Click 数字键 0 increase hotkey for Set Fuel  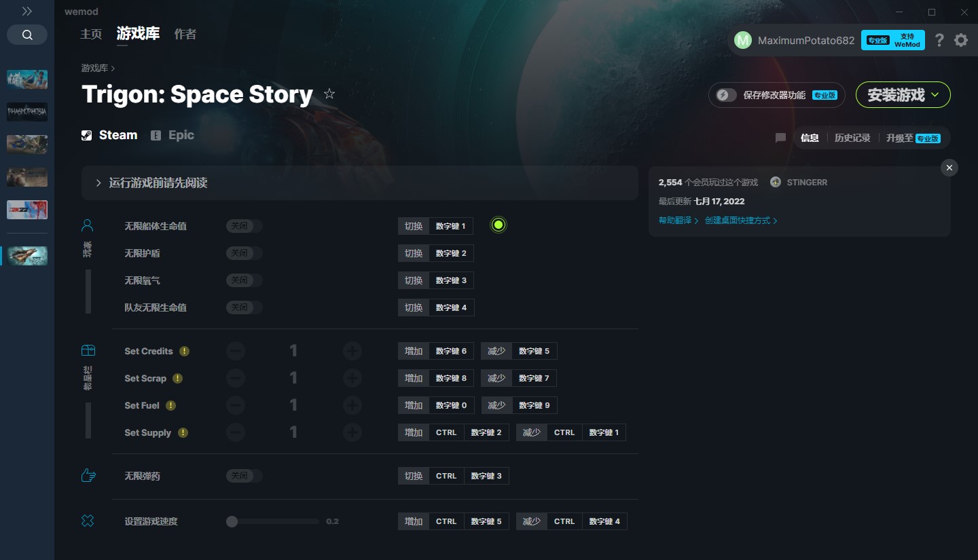[x=451, y=405]
